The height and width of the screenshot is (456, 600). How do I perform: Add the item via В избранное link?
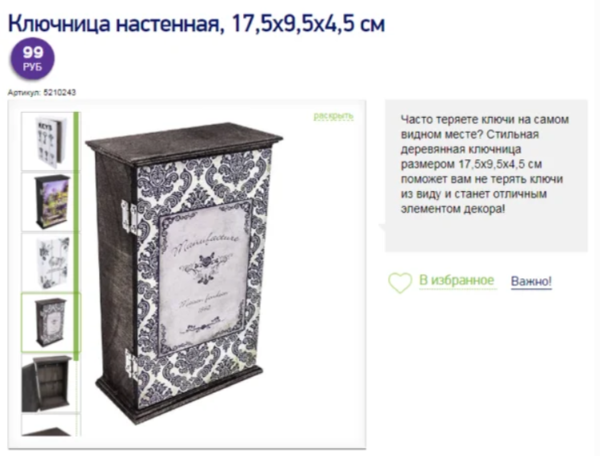point(457,280)
